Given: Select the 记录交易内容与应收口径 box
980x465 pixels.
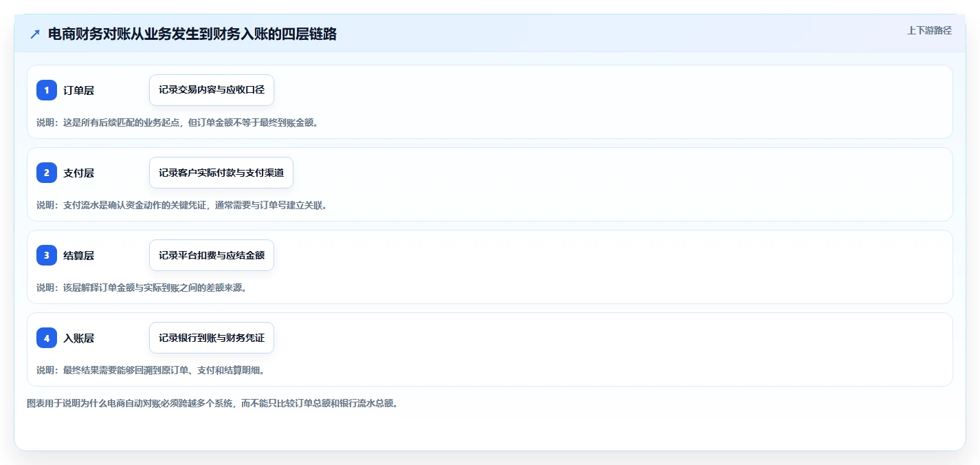Looking at the screenshot, I should 212,90.
